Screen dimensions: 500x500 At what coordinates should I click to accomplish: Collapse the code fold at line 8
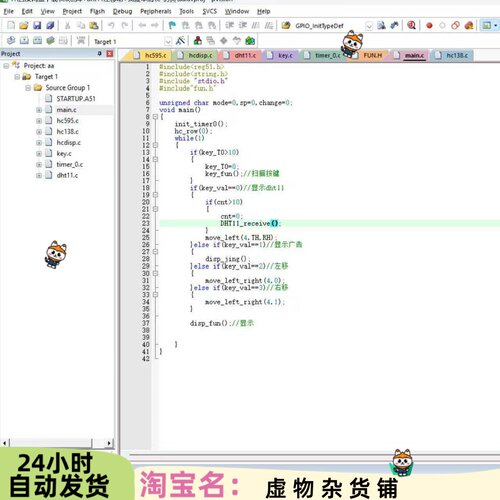[x=155, y=117]
